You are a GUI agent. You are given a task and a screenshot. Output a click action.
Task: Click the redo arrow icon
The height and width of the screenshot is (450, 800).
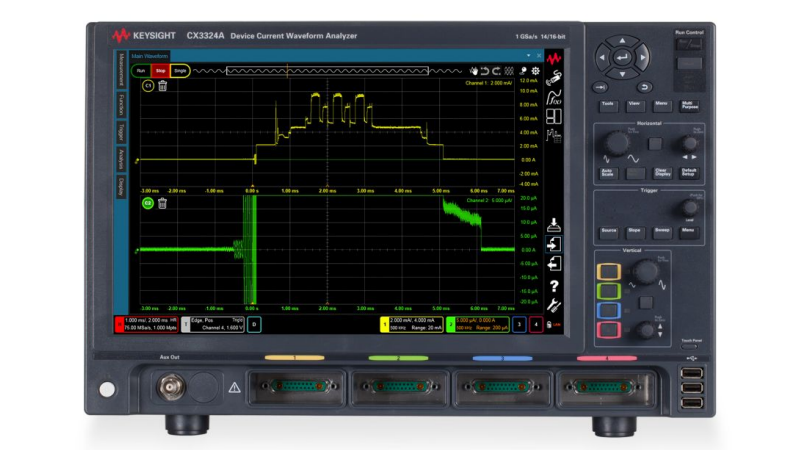click(x=496, y=71)
